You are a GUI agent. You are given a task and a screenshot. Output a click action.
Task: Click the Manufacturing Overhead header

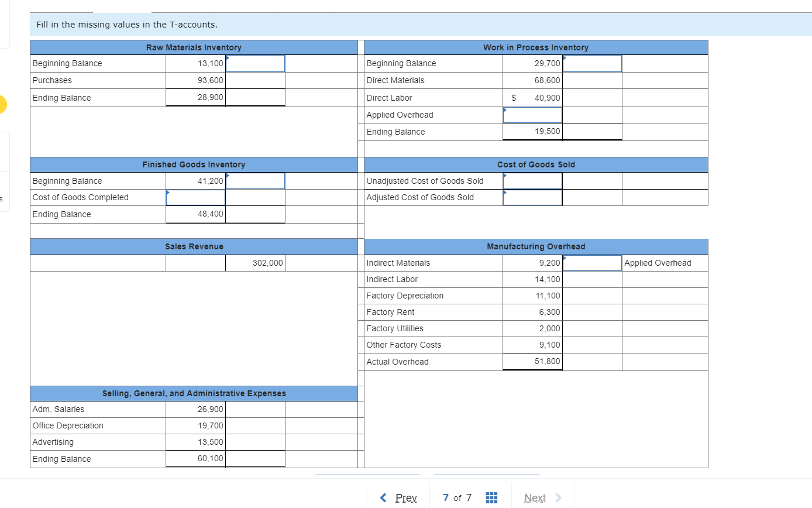(x=536, y=246)
